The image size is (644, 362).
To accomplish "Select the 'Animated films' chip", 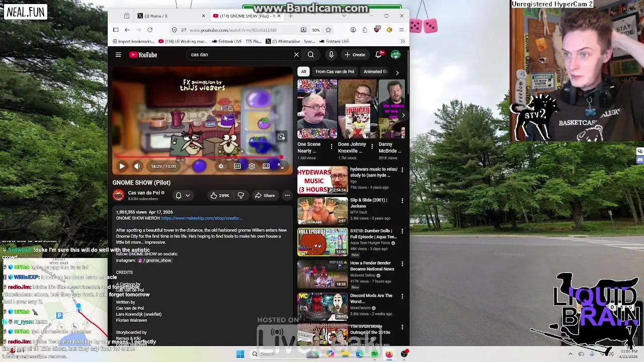I will coord(375,72).
